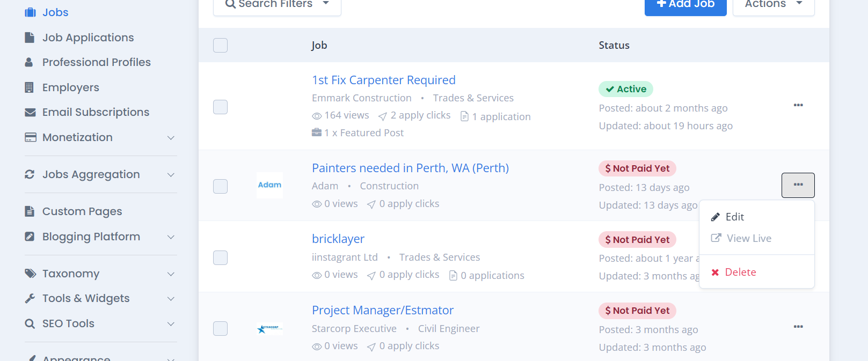Tick checkbox for Painters needed in Perth
The image size is (868, 361).
(x=220, y=186)
